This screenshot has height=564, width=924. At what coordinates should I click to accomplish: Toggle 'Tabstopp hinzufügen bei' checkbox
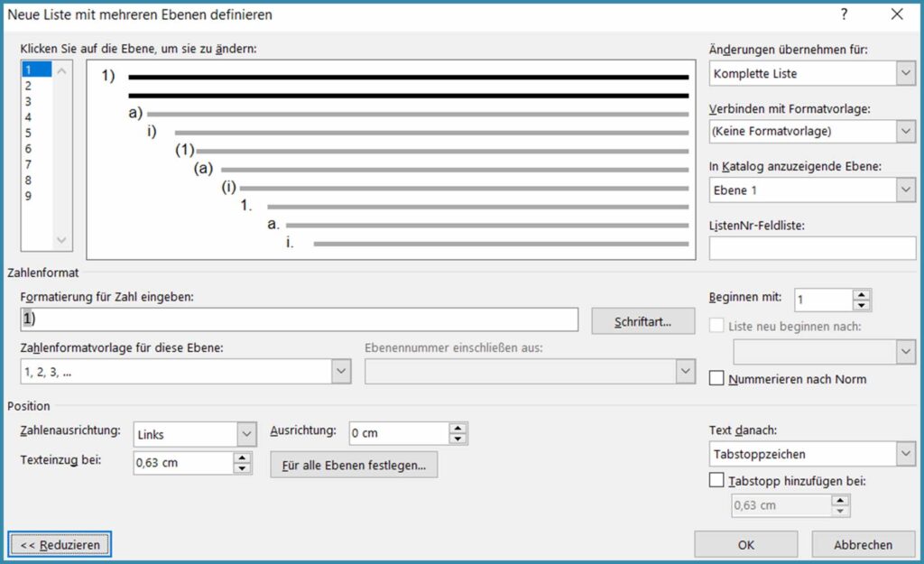tap(717, 481)
